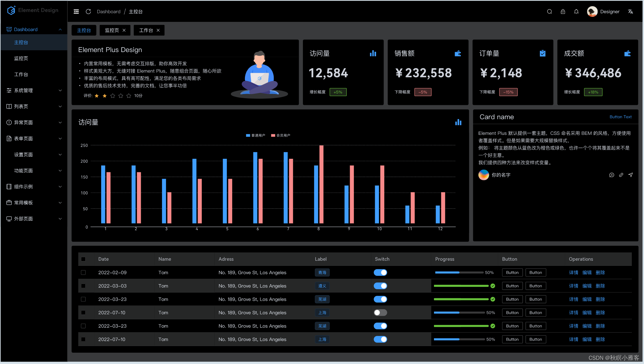Click the Button Text link in Card name
Viewport: 644px width, 364px height.
tap(620, 117)
